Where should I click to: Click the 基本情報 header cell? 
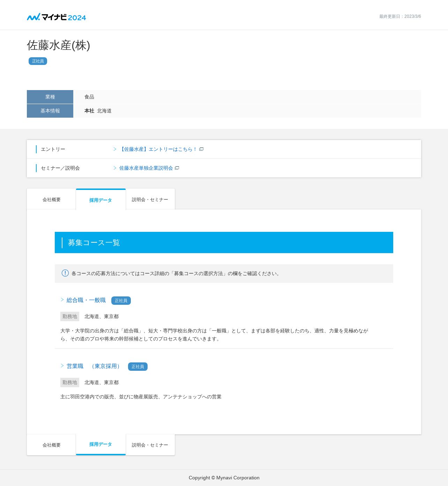pyautogui.click(x=50, y=111)
